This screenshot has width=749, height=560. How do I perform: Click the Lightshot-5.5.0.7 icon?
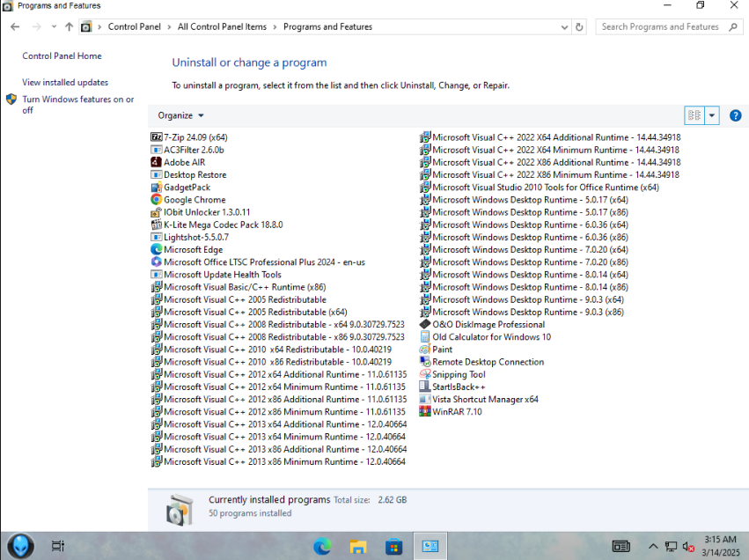coord(156,237)
